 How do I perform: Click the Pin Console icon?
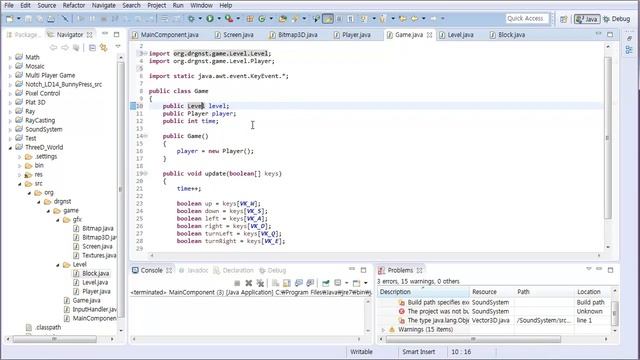click(325, 283)
